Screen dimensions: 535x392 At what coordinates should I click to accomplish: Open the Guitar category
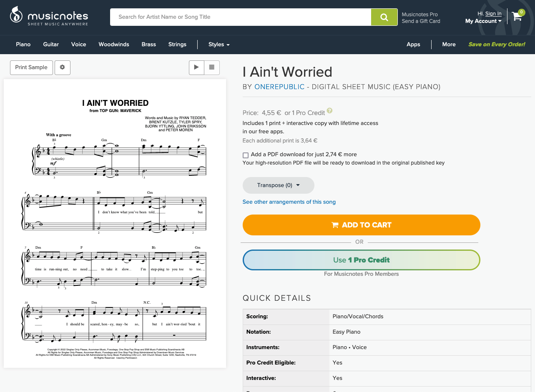click(51, 45)
